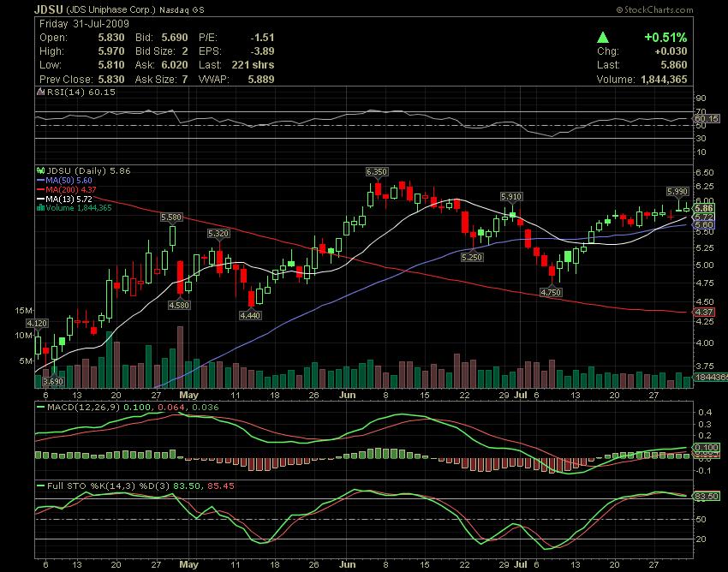The height and width of the screenshot is (572, 728).
Task: Click the Prev Close 5.830 value
Action: [x=111, y=80]
